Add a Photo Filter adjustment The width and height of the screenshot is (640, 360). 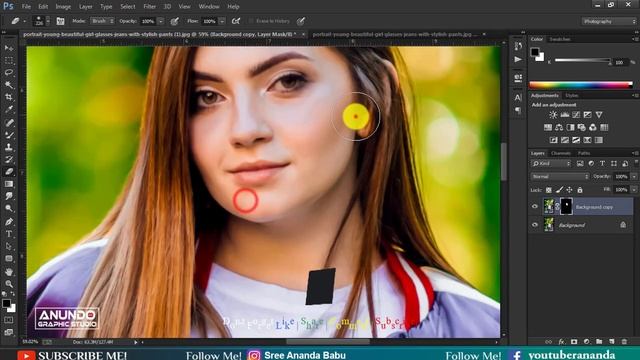tap(582, 127)
